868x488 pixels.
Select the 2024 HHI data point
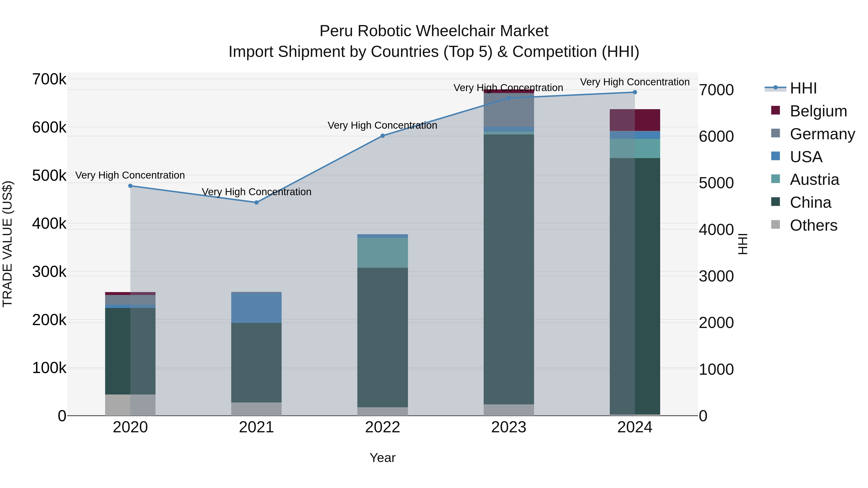635,92
